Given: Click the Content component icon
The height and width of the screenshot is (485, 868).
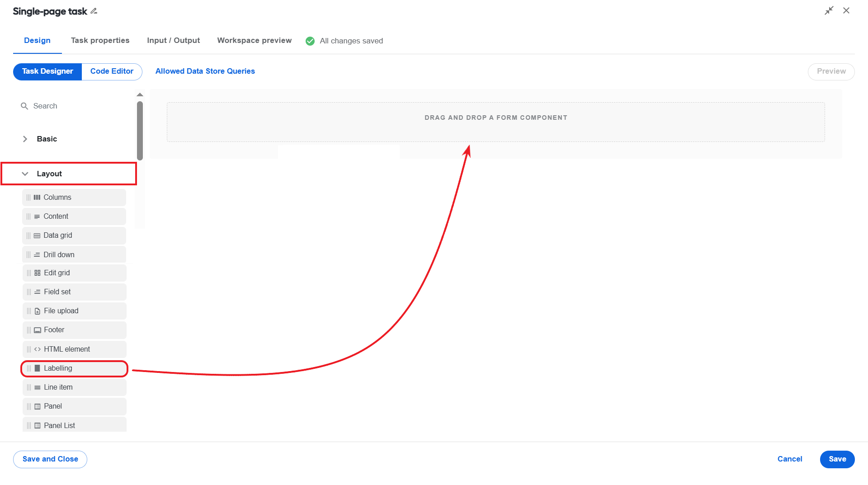Looking at the screenshot, I should click(x=37, y=217).
